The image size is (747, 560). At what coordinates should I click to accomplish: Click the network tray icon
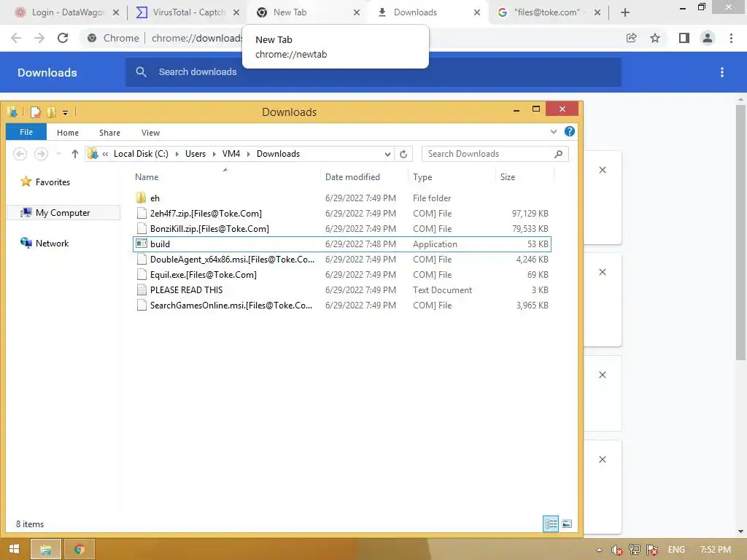pos(634,550)
